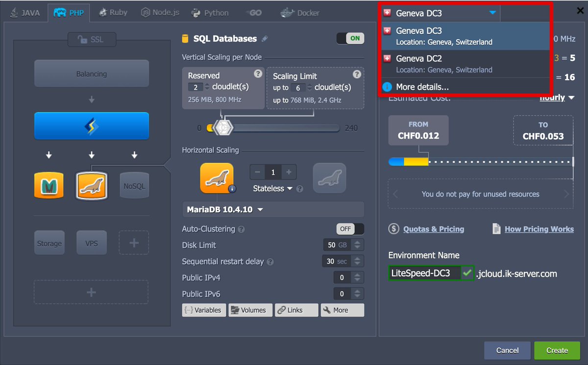This screenshot has width=588, height=365.
Task: Open Volumes settings
Action: pyautogui.click(x=250, y=310)
